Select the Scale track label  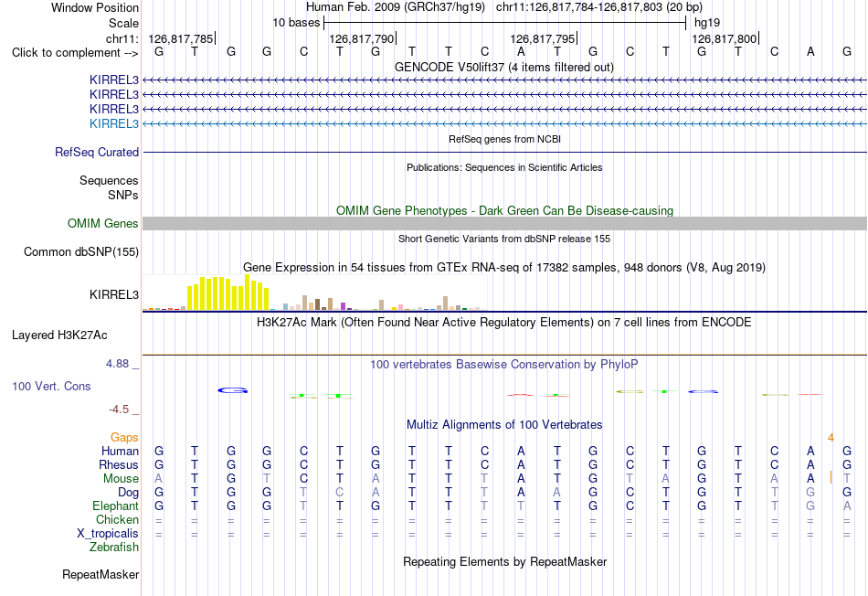click(123, 23)
